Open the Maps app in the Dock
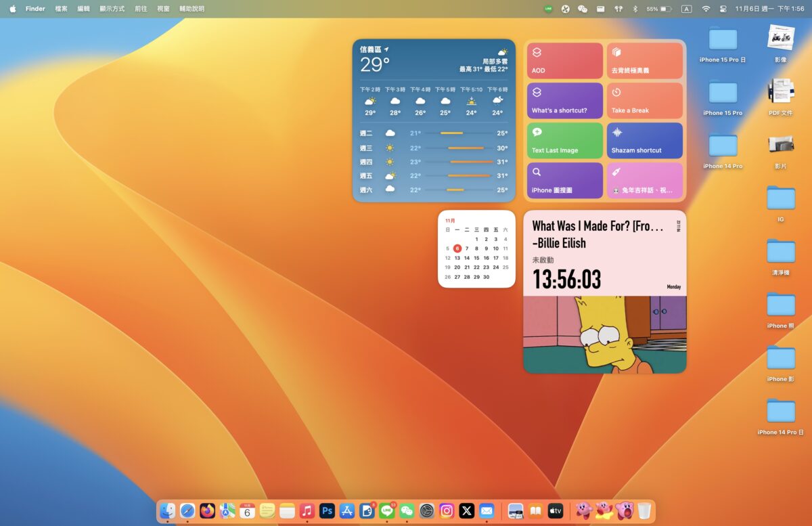The image size is (812, 526). coord(227,510)
